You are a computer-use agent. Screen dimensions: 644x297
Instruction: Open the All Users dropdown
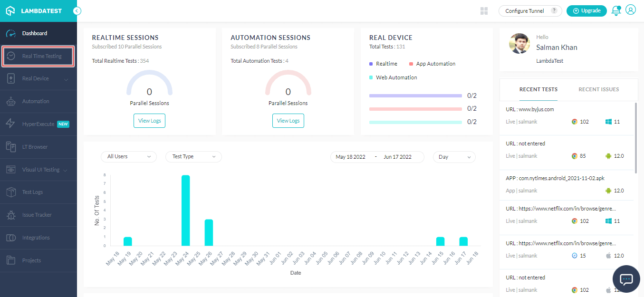coord(128,157)
